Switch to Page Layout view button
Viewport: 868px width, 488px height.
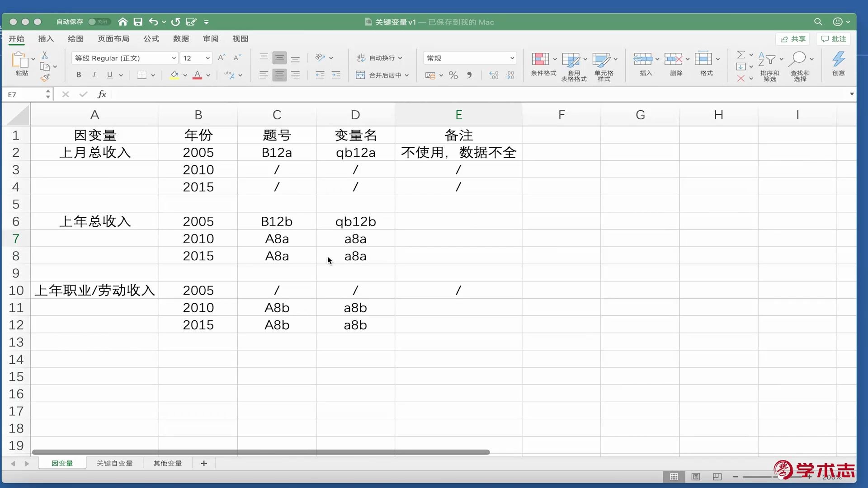tap(696, 477)
